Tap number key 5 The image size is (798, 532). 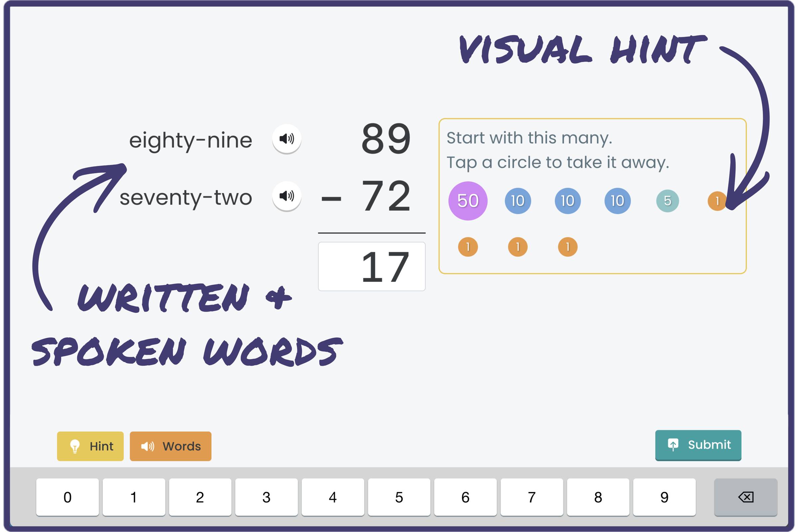tap(399, 497)
